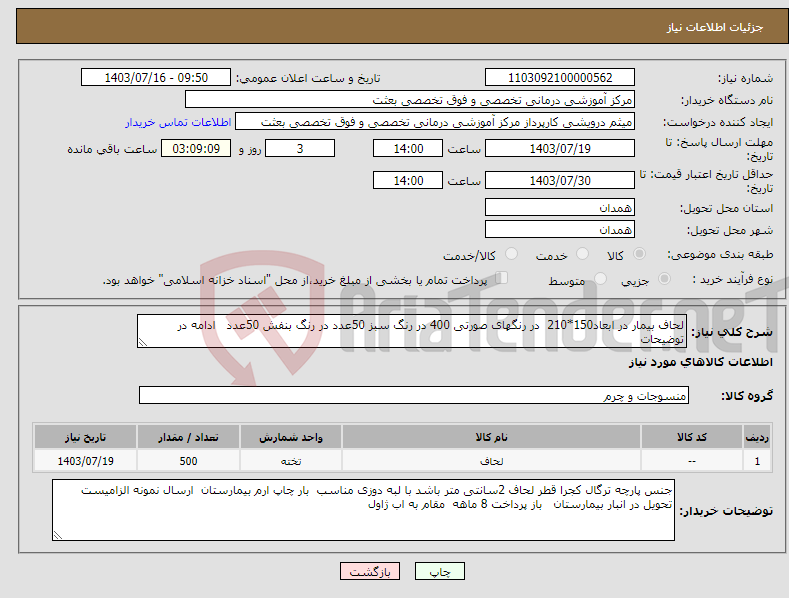Click the ساعت باقی مانده label

[x=112, y=149]
